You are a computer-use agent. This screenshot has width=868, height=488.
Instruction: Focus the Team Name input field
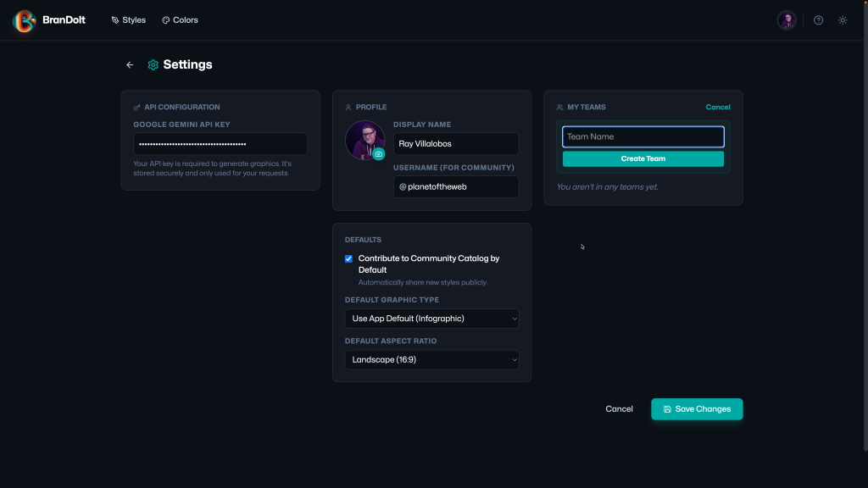(643, 136)
